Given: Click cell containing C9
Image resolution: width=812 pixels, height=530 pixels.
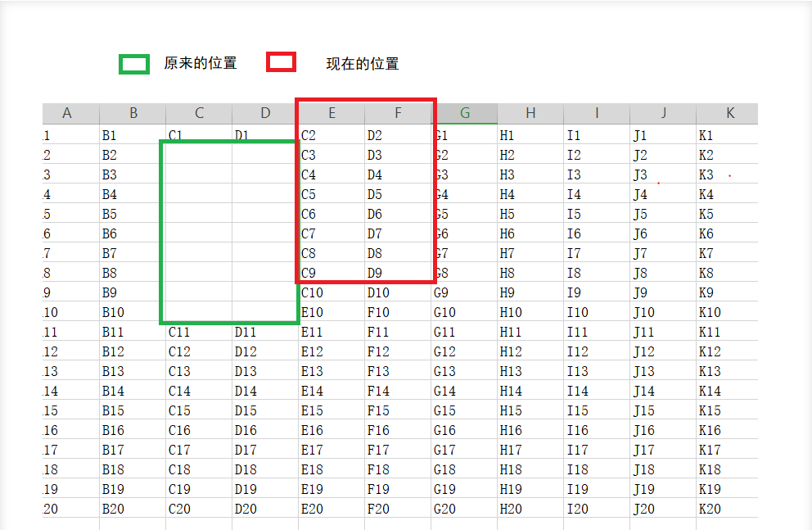Looking at the screenshot, I should [x=332, y=273].
